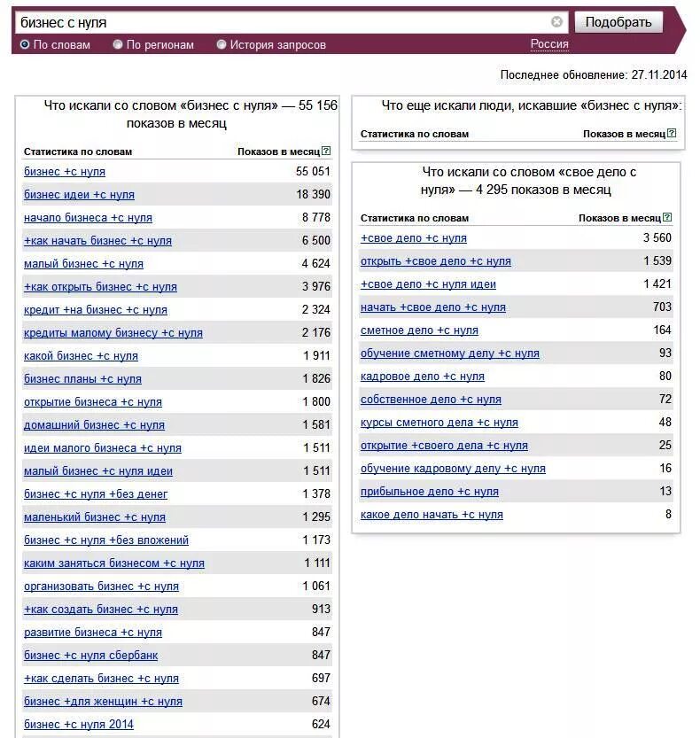The height and width of the screenshot is (738, 700).
Task: Open 'бизнес +с нуля +без вложений' link
Action: coord(106,540)
